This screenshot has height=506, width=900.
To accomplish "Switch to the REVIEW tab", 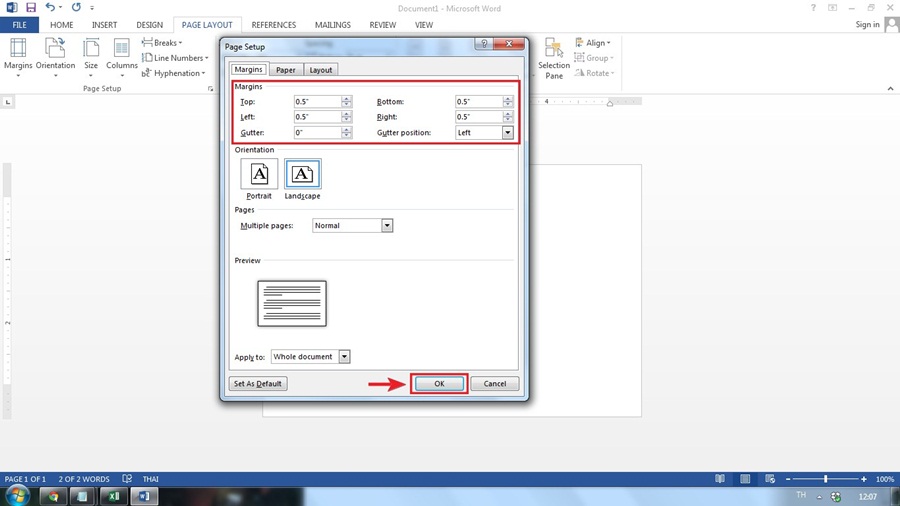I will [382, 25].
